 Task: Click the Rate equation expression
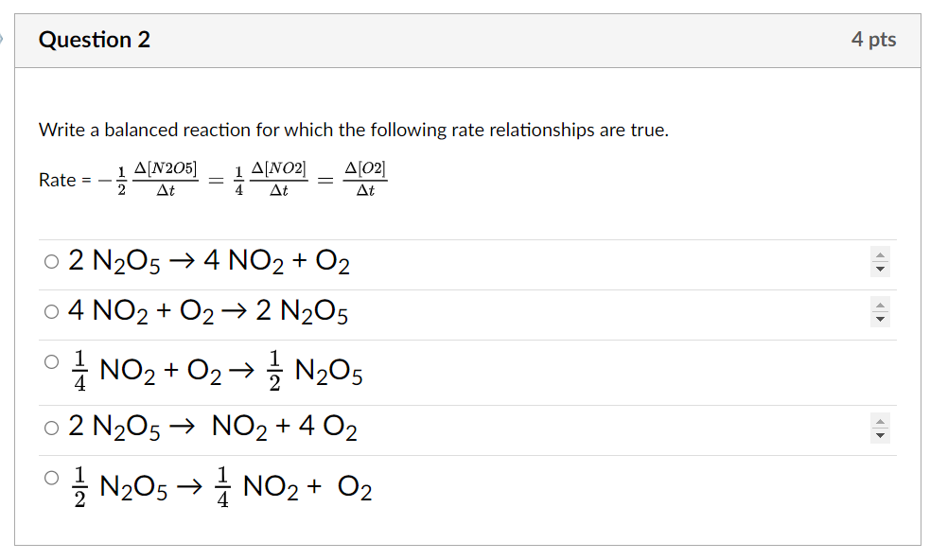[x=213, y=179]
